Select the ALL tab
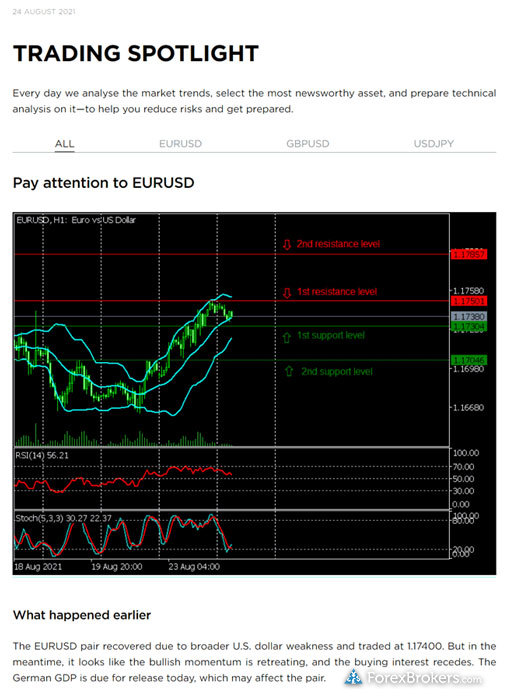 point(64,144)
